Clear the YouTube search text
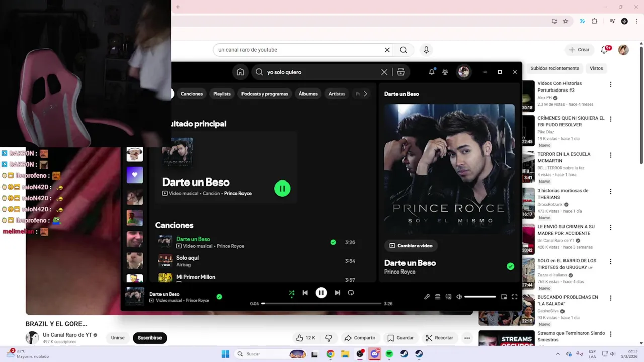This screenshot has width=644, height=362. tap(387, 50)
